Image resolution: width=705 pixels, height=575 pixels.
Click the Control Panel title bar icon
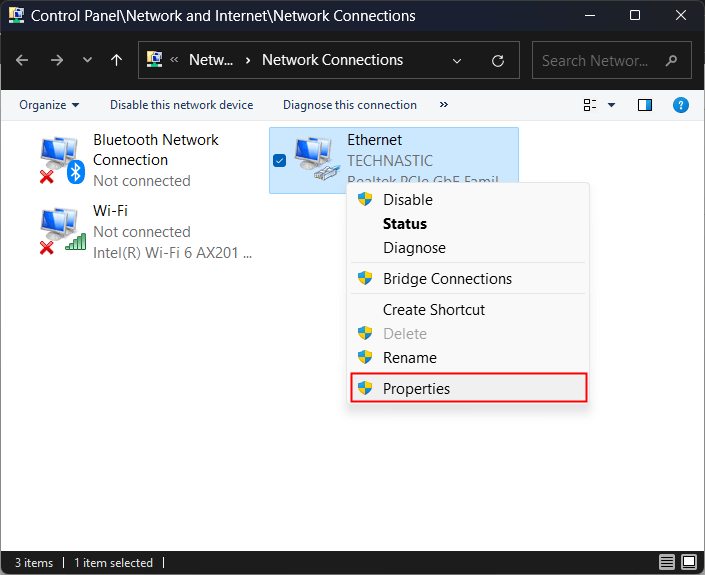(16, 15)
